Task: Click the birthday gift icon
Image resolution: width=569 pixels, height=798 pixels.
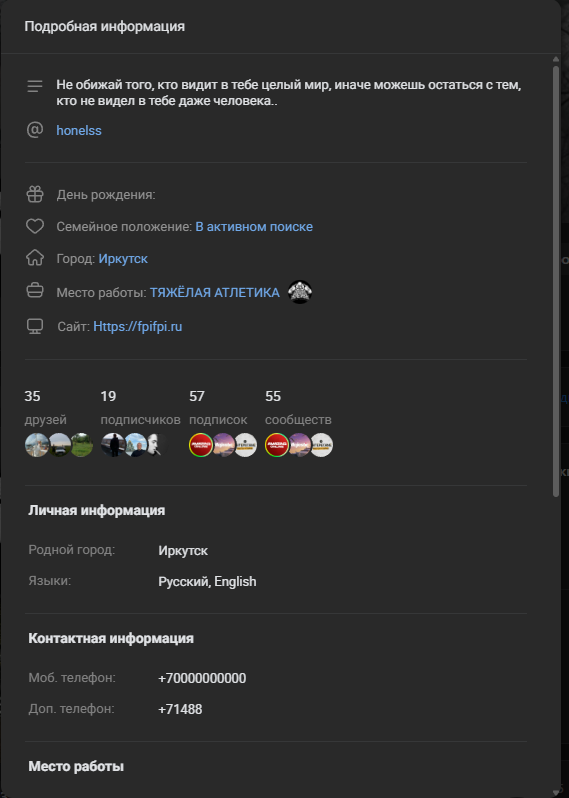Action: 35,194
